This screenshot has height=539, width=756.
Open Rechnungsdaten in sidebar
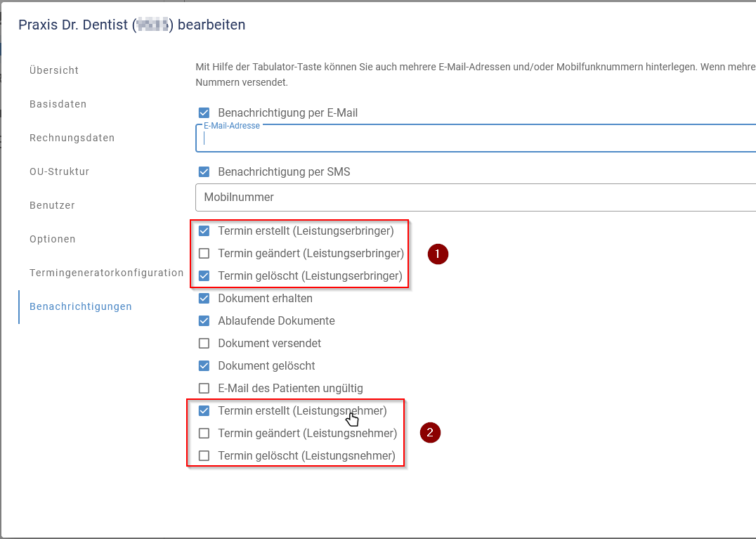coord(72,138)
